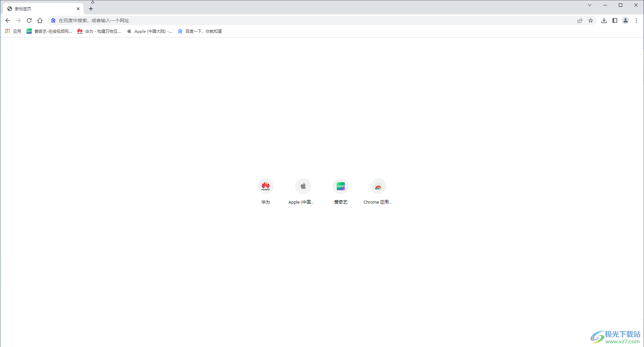Close the 新标签页 tab
Image resolution: width=644 pixels, height=347 pixels.
click(78, 9)
